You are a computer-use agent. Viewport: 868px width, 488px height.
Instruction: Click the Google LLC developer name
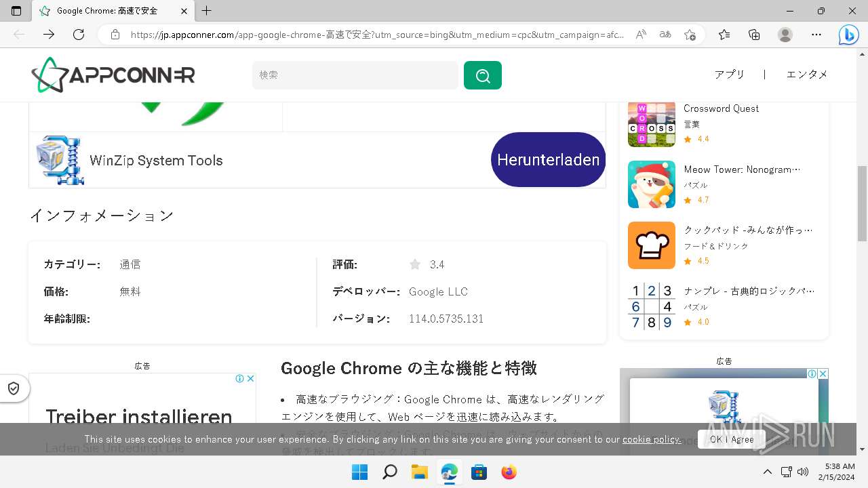pos(438,291)
